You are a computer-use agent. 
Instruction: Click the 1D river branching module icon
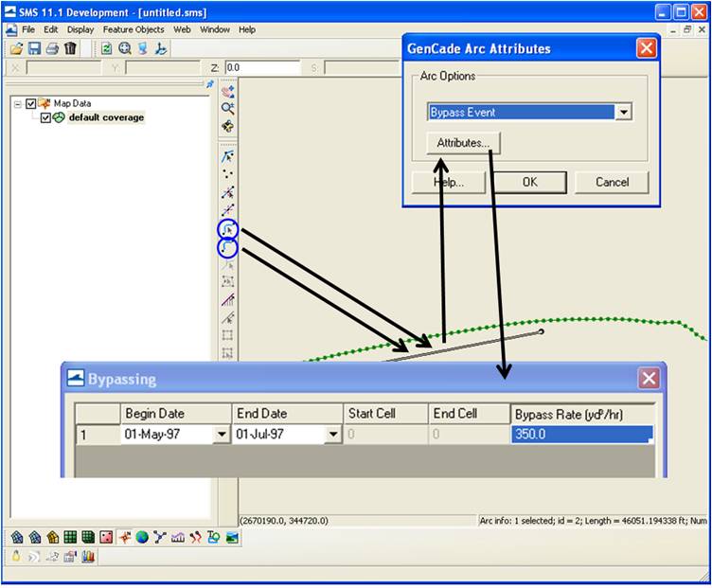pos(160,538)
